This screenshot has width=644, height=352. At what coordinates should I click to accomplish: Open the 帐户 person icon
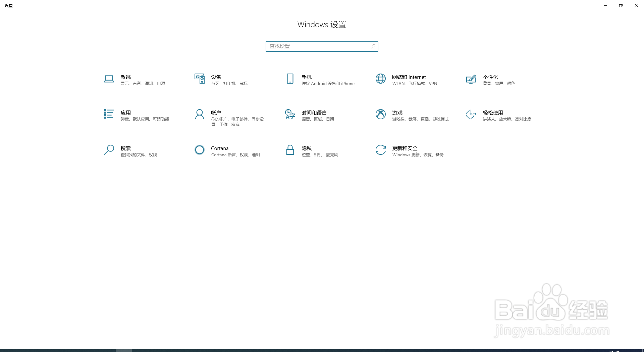coord(200,114)
